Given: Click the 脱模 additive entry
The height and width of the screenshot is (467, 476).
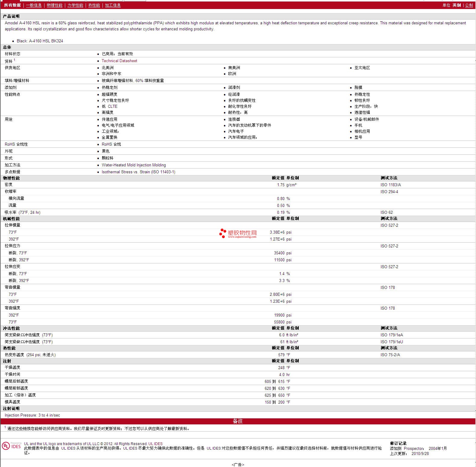Looking at the screenshot, I should (358, 87).
